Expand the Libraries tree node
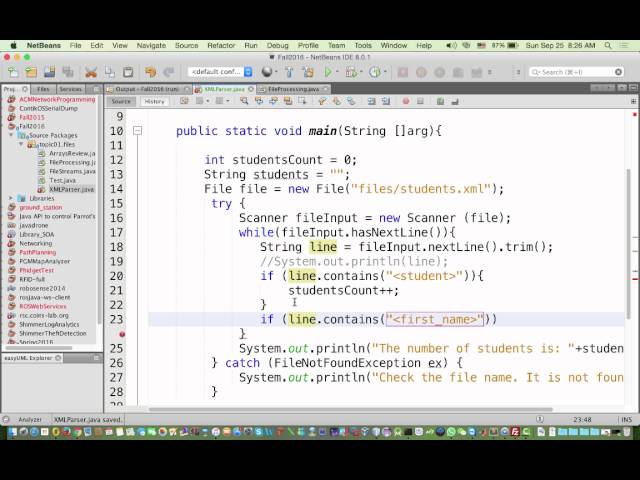This screenshot has width=640, height=480. (11, 198)
